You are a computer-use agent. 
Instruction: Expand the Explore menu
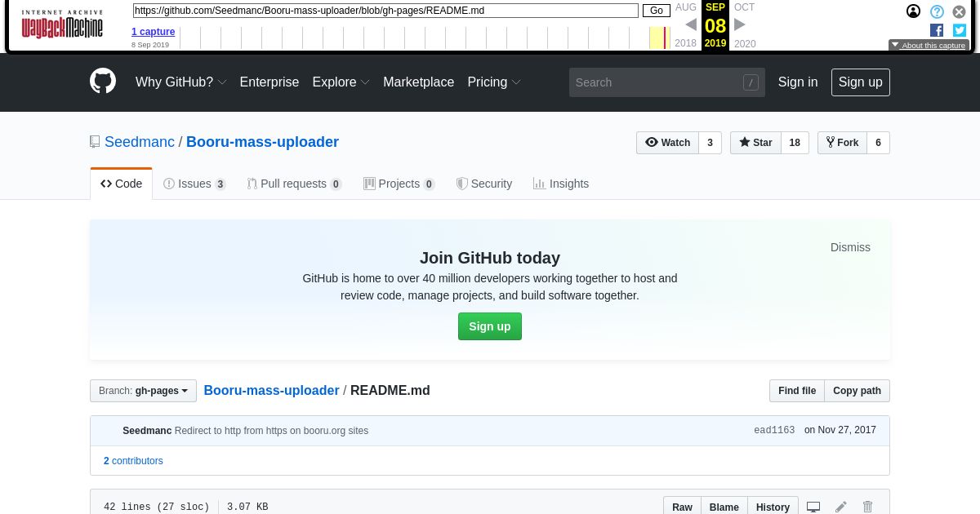coord(341,82)
